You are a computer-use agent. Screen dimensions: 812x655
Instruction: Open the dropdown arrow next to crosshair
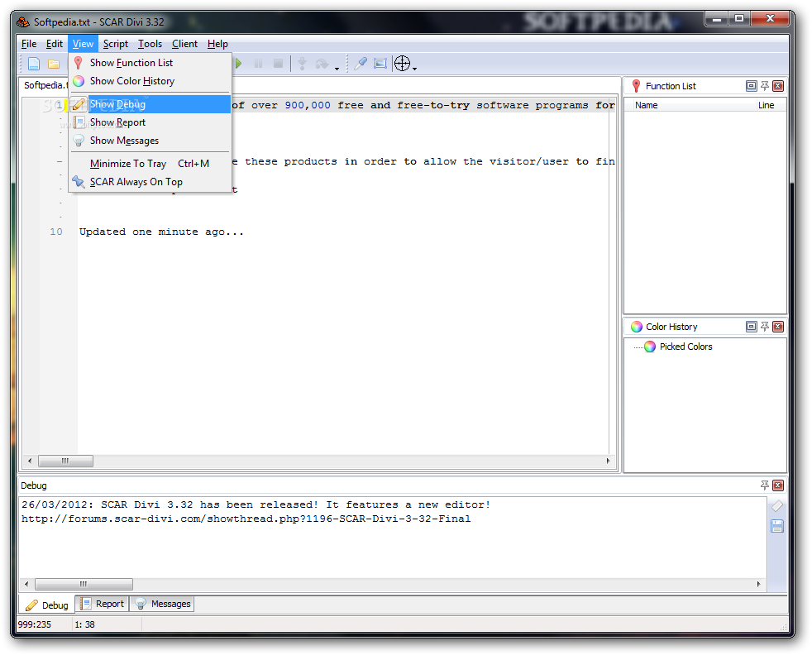[x=415, y=68]
